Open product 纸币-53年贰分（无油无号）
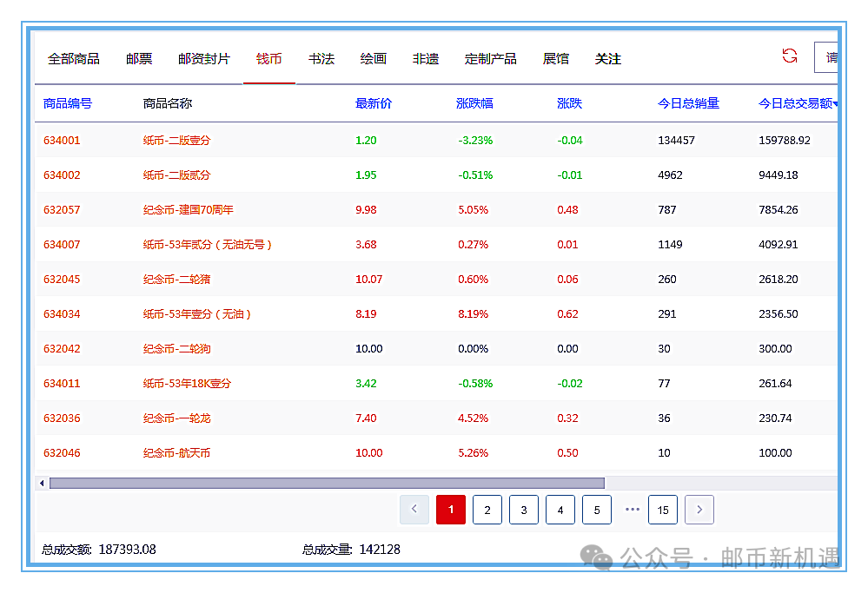This screenshot has height=593, width=868. [x=208, y=245]
